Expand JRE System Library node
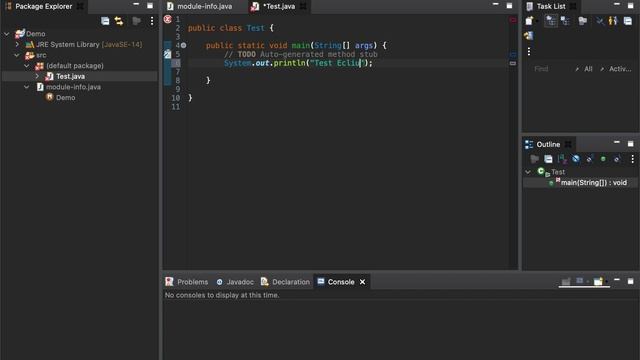 [x=17, y=44]
